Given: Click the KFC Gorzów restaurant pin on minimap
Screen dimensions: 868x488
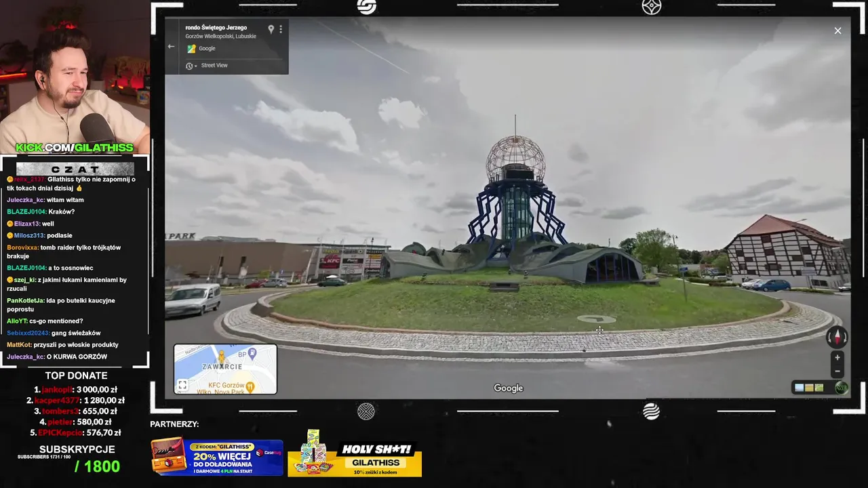Looking at the screenshot, I should click(250, 388).
